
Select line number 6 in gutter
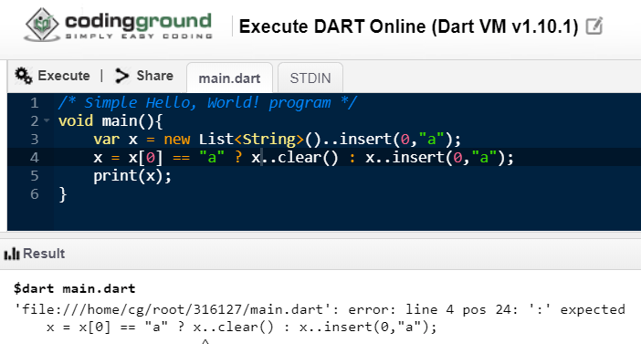pyautogui.click(x=35, y=194)
